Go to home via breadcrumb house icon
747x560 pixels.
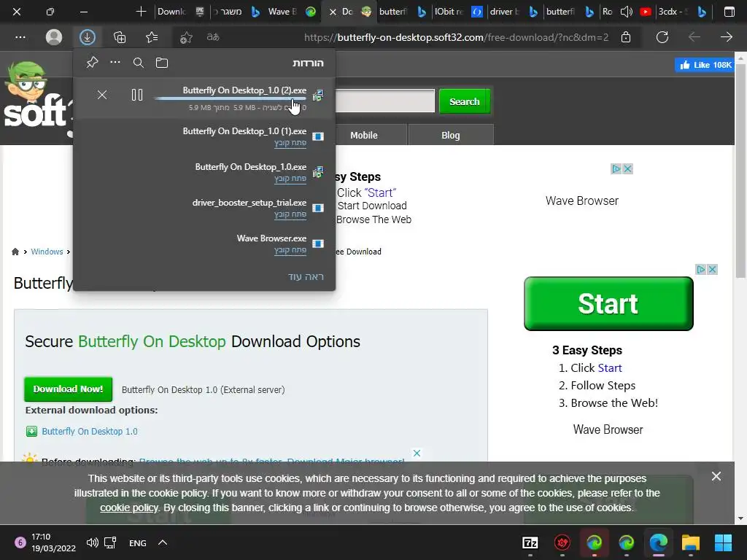click(15, 252)
